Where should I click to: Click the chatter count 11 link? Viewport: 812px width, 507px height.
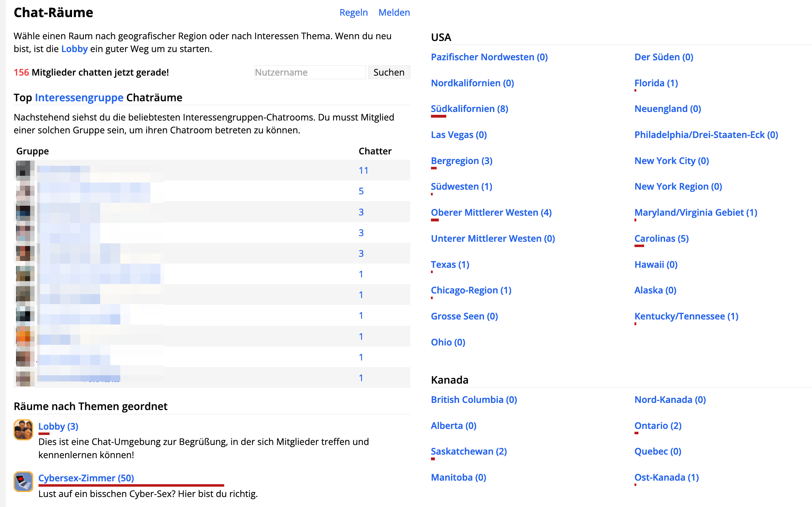pyautogui.click(x=363, y=170)
